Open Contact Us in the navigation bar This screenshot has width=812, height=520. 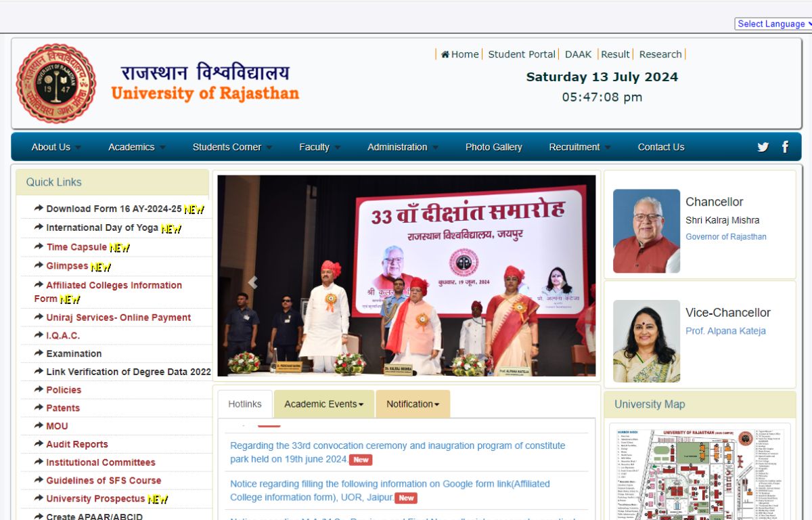click(x=661, y=147)
